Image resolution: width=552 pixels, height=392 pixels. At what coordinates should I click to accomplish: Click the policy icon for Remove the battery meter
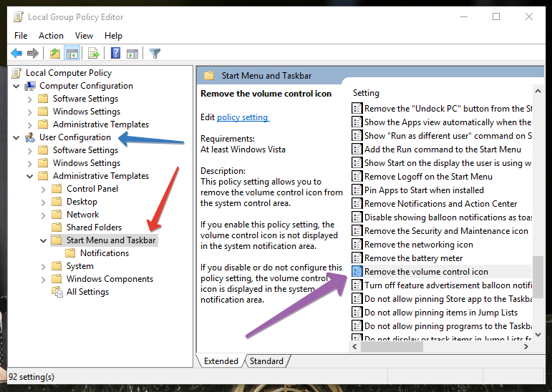click(x=357, y=258)
